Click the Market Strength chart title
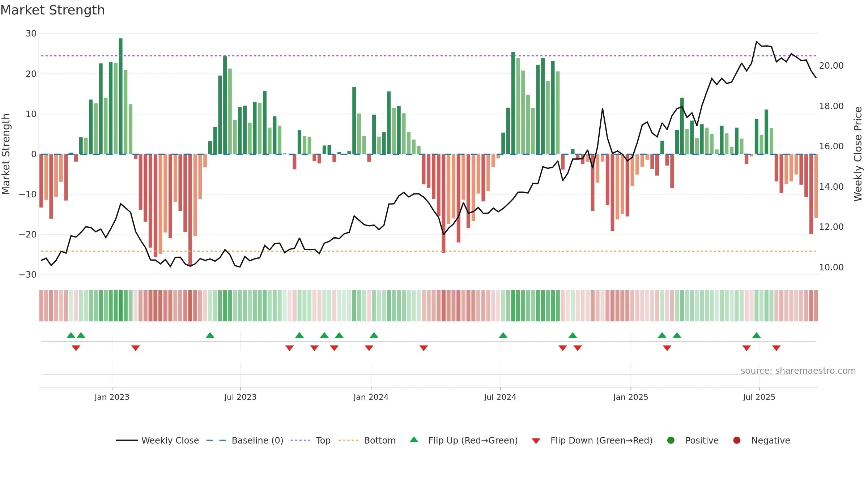868x488 pixels. 52,10
